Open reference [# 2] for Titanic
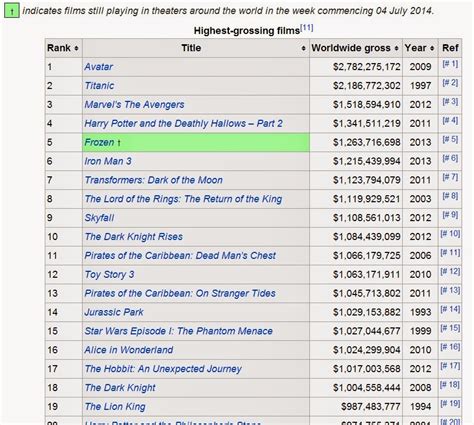Image resolution: width=474 pixels, height=425 pixels. 450,83
